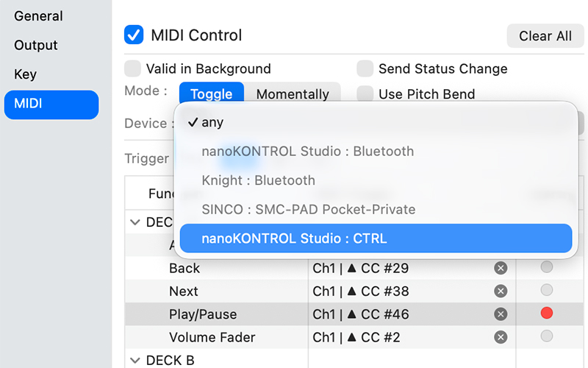Enable Valid in Background option
The image size is (588, 368).
click(x=133, y=69)
